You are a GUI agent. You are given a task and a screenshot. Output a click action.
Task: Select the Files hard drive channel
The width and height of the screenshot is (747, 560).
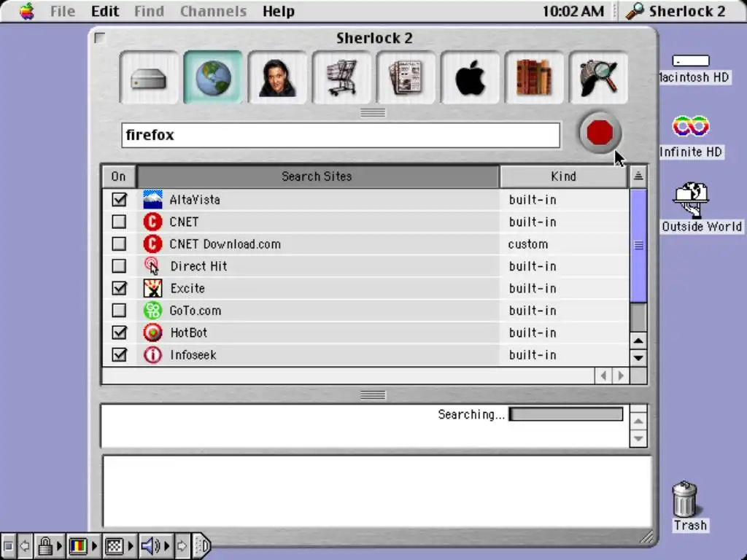(149, 77)
